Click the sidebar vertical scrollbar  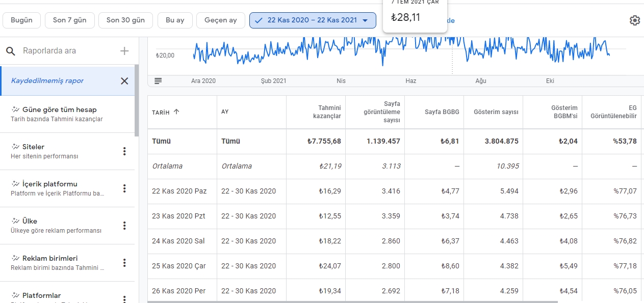click(x=137, y=100)
